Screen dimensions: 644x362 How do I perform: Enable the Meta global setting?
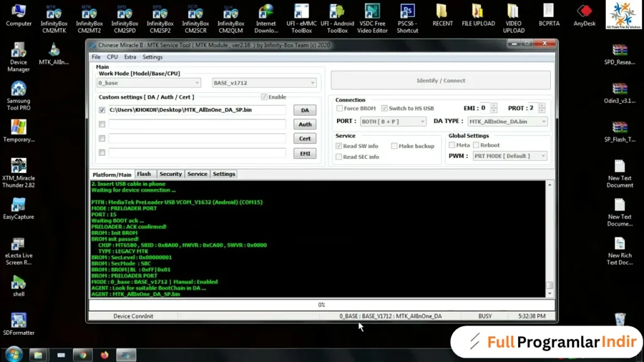pyautogui.click(x=452, y=145)
